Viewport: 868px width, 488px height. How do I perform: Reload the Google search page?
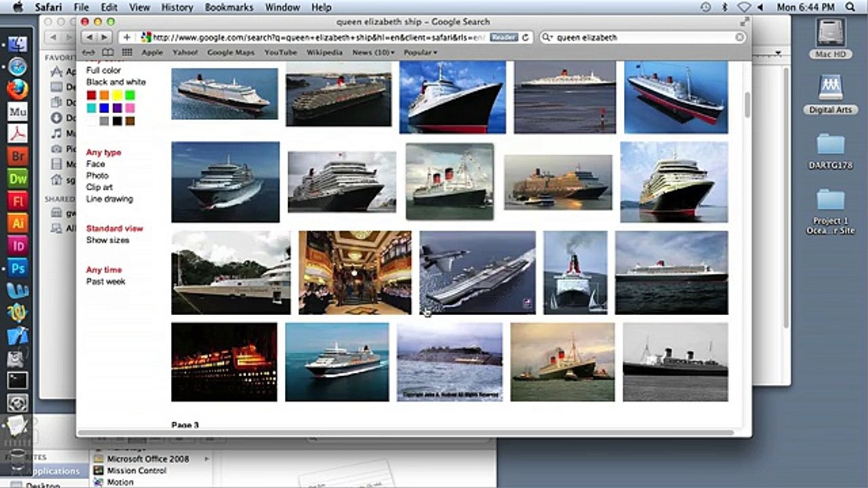coord(526,37)
